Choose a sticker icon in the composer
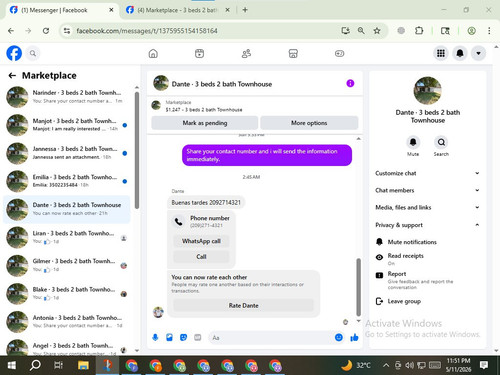500x375 pixels. [183, 338]
